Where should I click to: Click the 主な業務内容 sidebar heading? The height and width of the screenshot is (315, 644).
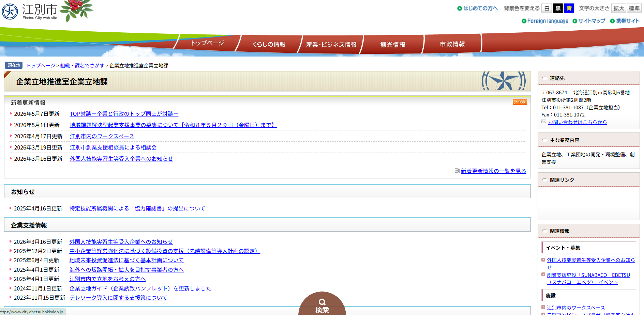(565, 140)
